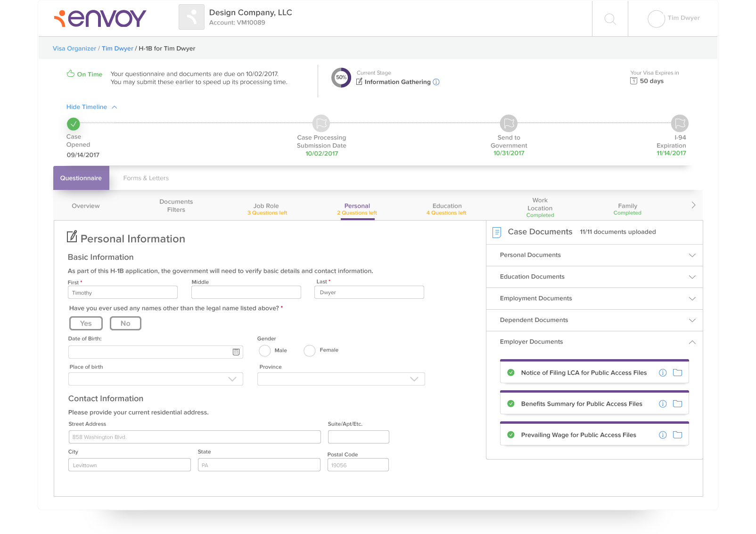
Task: Click the I-94 Expiration flag marker
Action: 680,123
